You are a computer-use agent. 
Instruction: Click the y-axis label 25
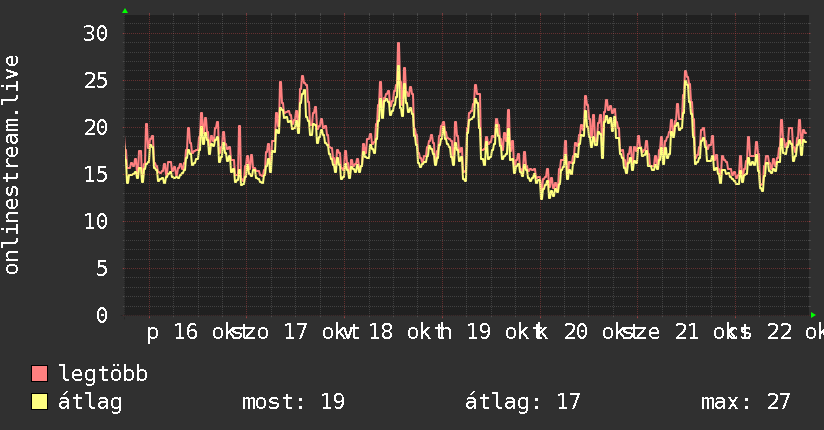coord(95,80)
